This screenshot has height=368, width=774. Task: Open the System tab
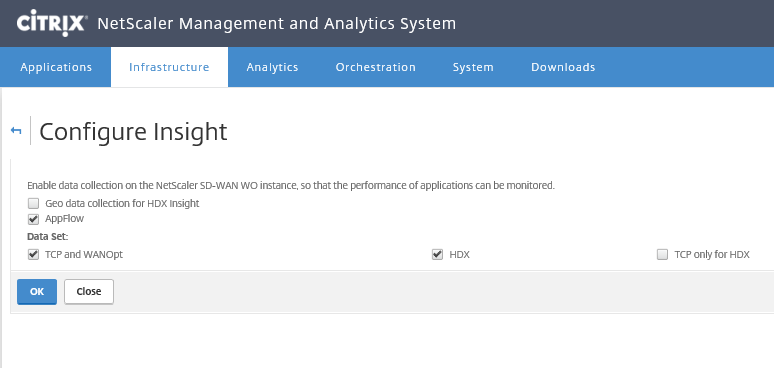click(x=473, y=67)
